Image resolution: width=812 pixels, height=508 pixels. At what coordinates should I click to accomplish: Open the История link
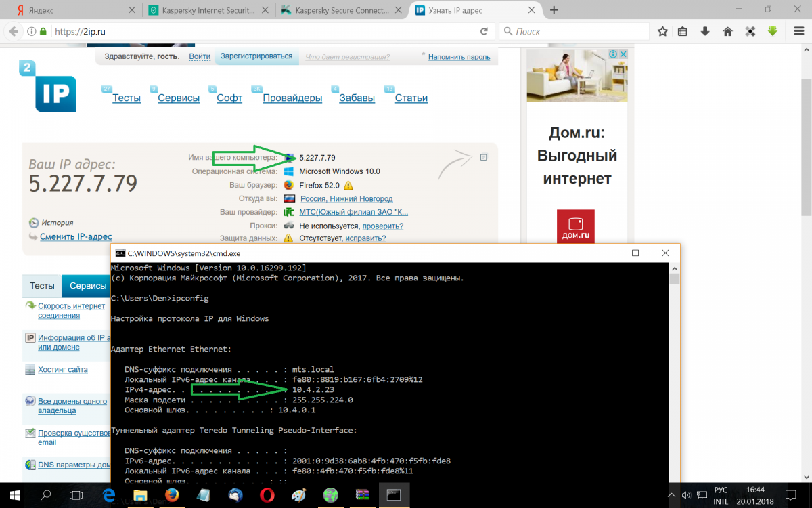tap(57, 222)
